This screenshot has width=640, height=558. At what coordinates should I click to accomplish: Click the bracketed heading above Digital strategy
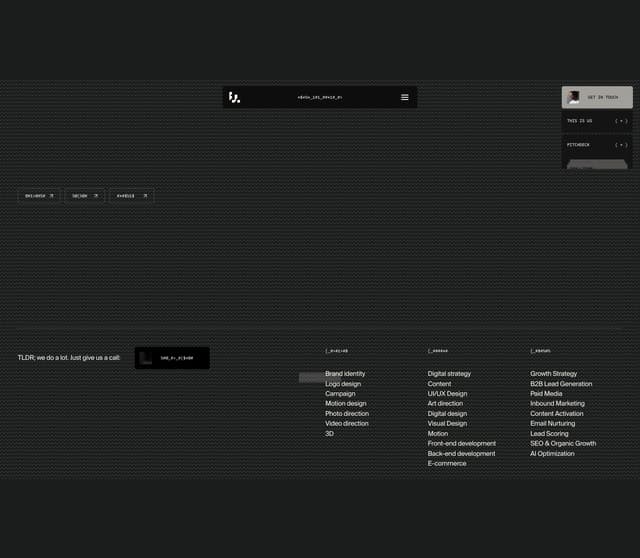pos(438,351)
